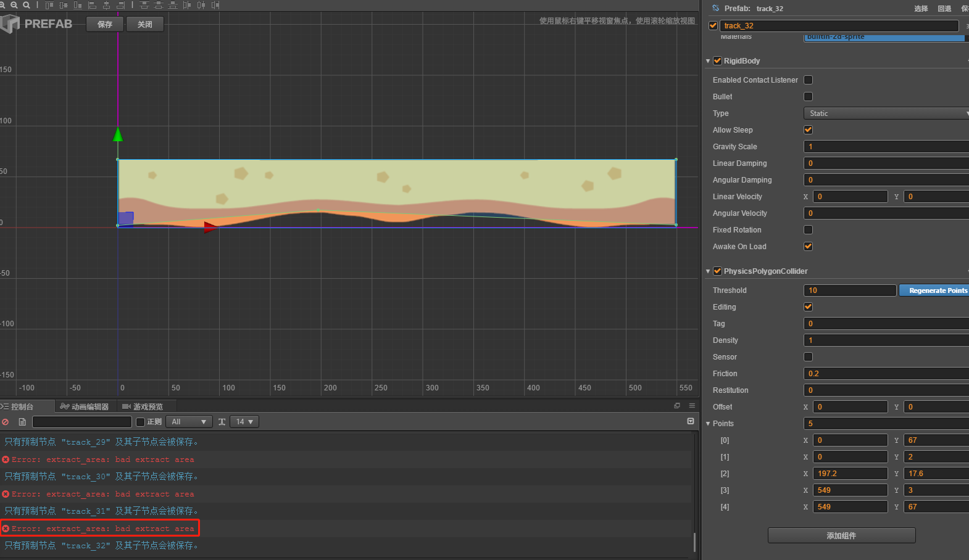Open the console log file icon
Screen dimensions: 969x560
point(22,422)
